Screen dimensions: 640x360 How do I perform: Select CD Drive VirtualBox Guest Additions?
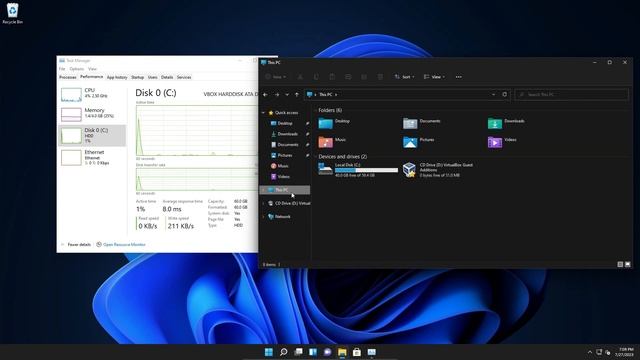pos(438,169)
